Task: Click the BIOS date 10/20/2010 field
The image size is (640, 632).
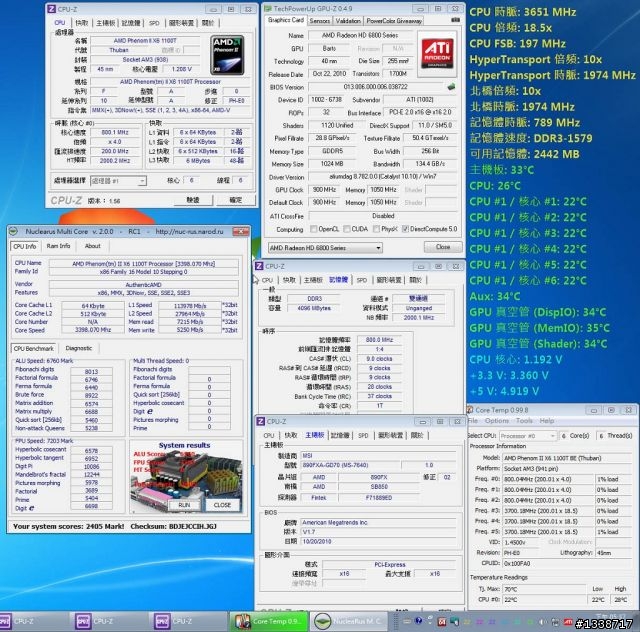Action: coord(378,541)
